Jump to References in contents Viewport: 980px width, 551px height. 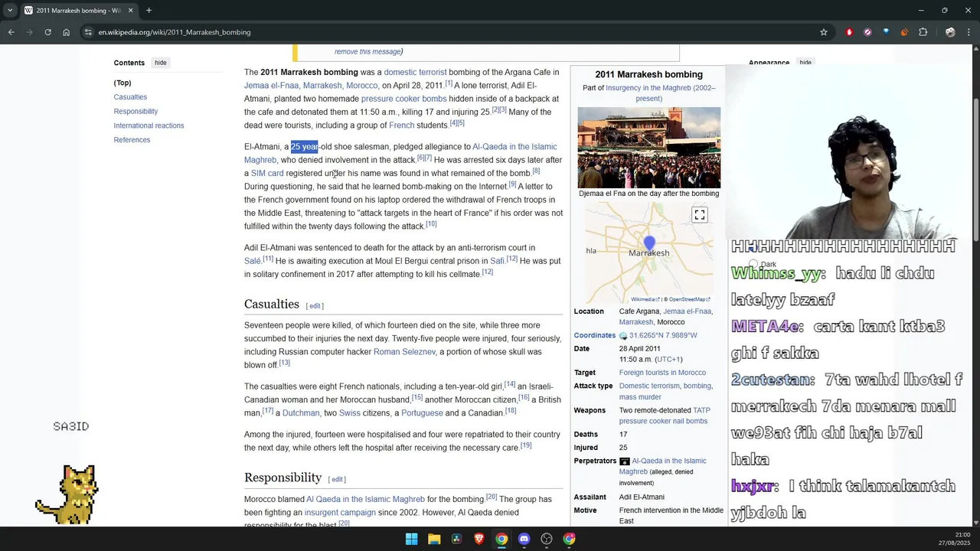pos(132,139)
